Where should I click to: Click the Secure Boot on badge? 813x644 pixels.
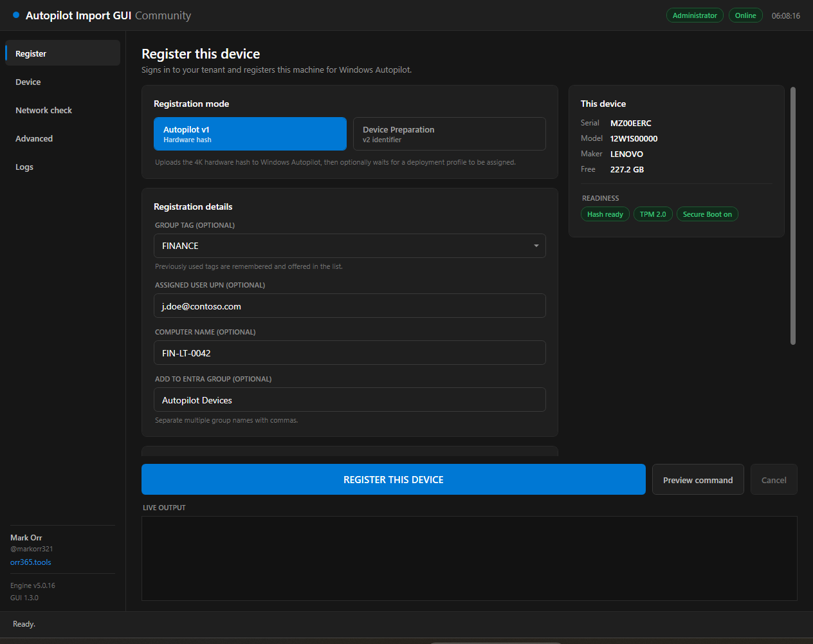tap(708, 214)
